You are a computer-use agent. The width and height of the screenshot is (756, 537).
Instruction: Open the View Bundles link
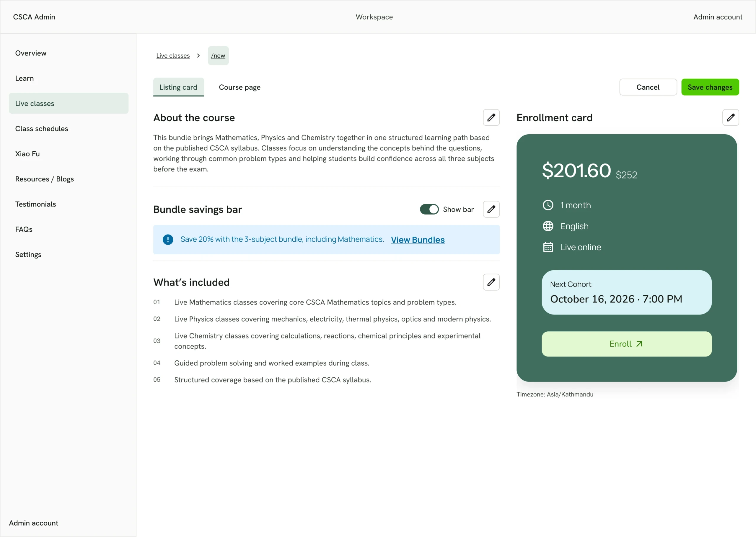point(418,240)
